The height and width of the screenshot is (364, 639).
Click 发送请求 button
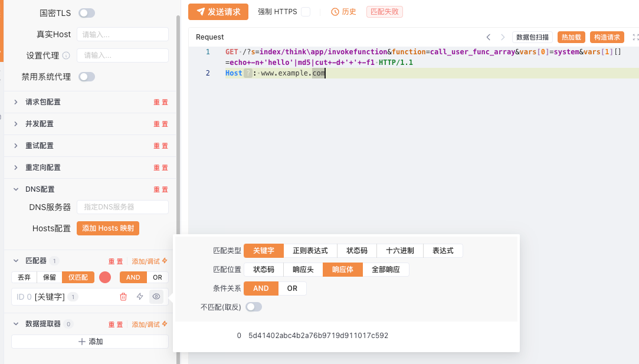tap(218, 12)
